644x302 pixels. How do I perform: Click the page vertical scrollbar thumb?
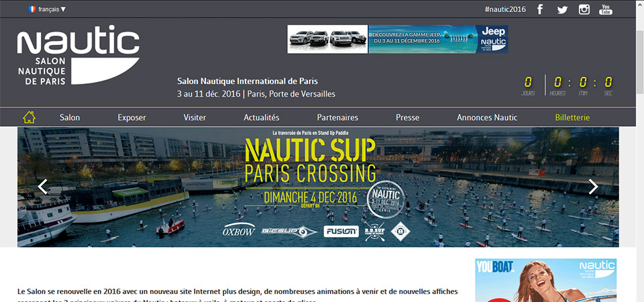point(639,62)
